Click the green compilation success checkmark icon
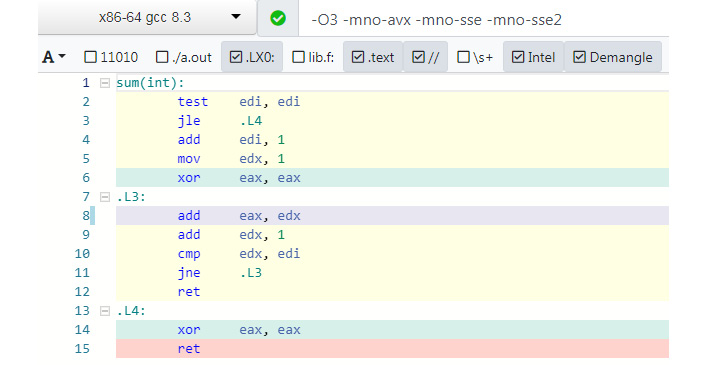The image size is (706, 365). point(278,18)
